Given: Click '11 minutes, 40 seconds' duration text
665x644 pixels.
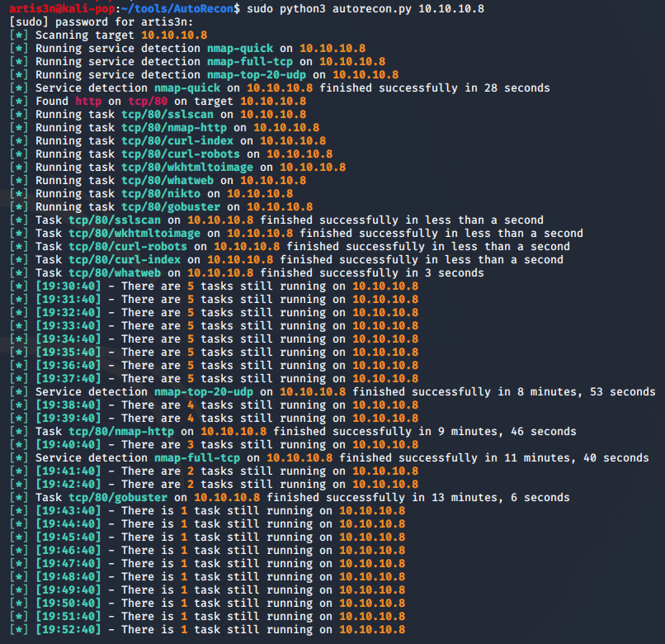Looking at the screenshot, I should point(577,457).
